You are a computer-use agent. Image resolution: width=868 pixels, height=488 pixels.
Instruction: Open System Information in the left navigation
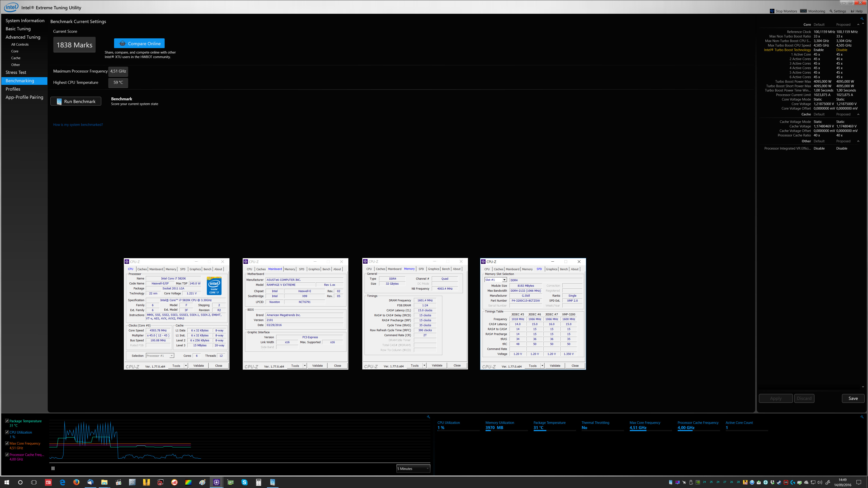click(25, 21)
